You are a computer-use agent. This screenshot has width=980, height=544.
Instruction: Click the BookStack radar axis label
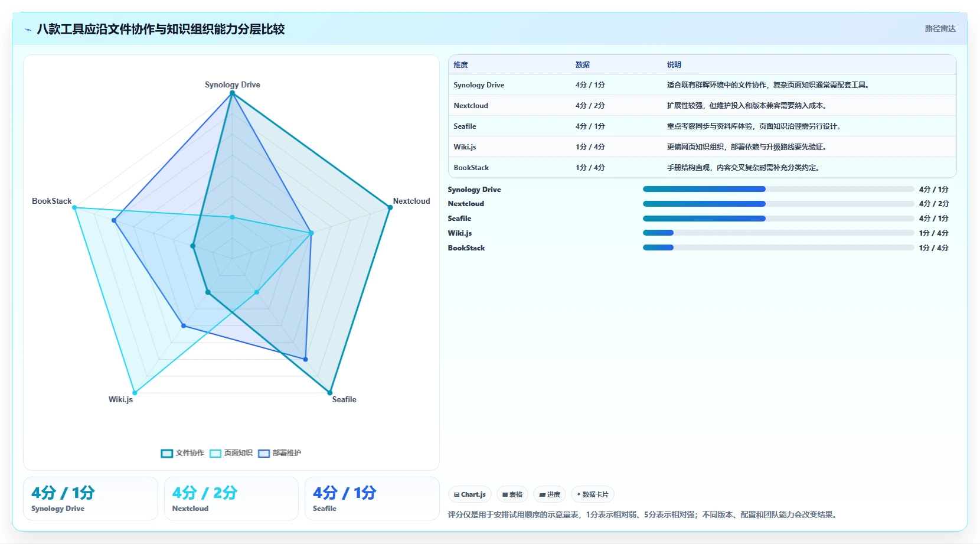tap(51, 201)
